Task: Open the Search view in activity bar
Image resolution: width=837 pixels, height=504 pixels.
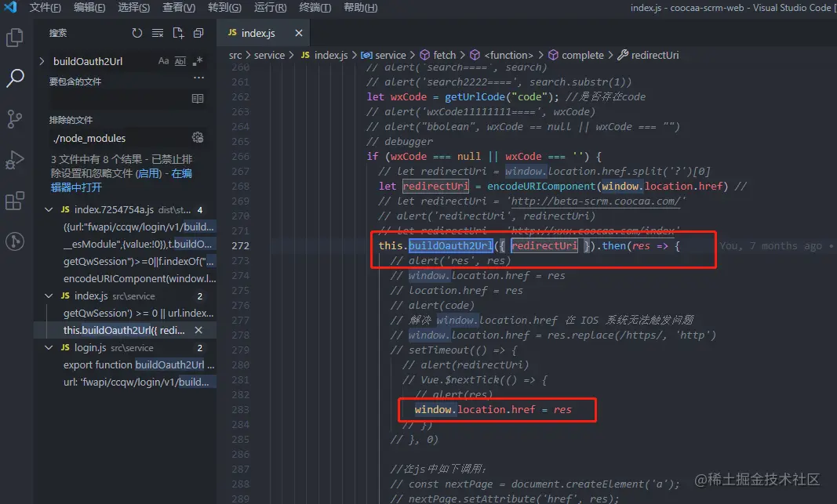Action: coord(14,78)
